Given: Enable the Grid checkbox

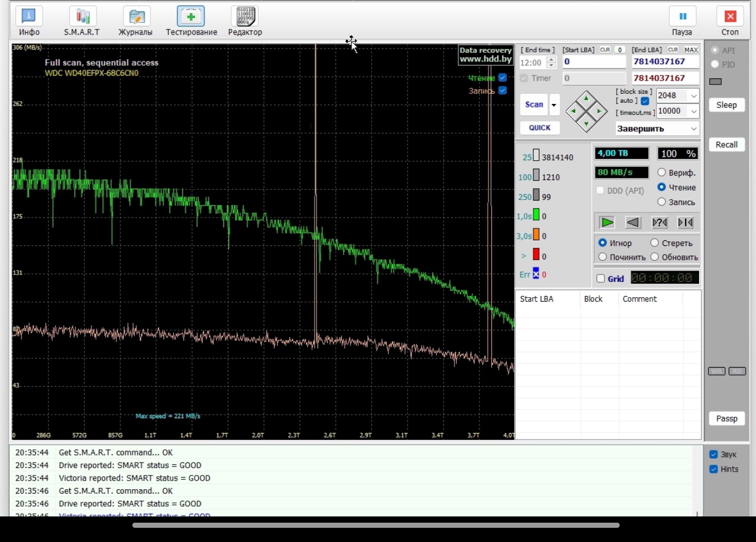Looking at the screenshot, I should coord(601,278).
